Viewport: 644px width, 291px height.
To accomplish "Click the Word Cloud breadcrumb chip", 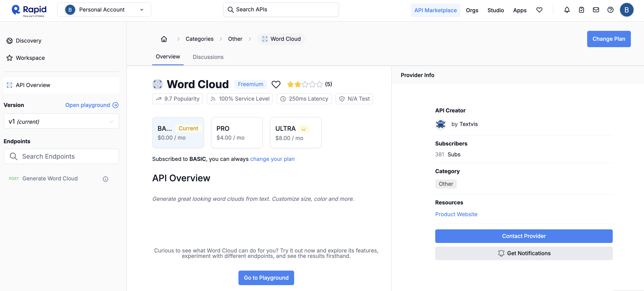I will pyautogui.click(x=281, y=39).
